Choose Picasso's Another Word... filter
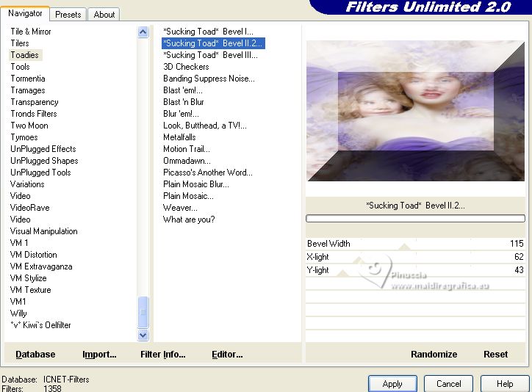Screen dimensions: 532x392 click(x=208, y=173)
